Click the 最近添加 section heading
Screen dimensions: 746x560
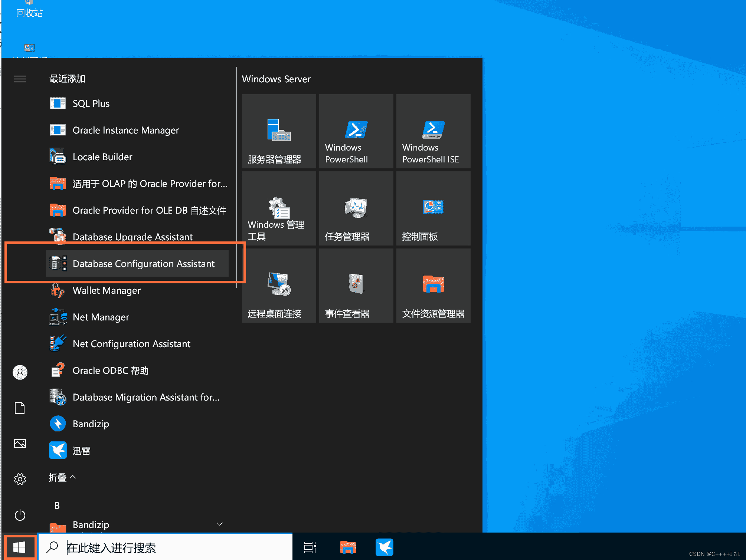pyautogui.click(x=67, y=79)
